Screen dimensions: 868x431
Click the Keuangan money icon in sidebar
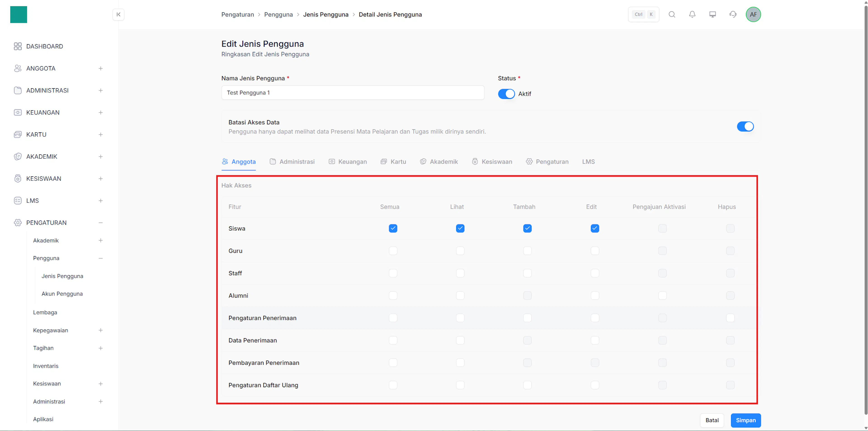[x=18, y=112]
